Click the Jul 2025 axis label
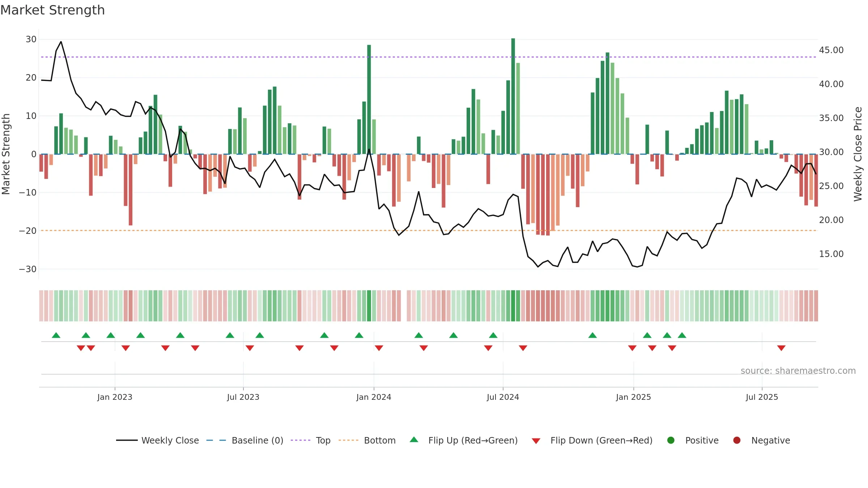The image size is (868, 488). coord(762,397)
